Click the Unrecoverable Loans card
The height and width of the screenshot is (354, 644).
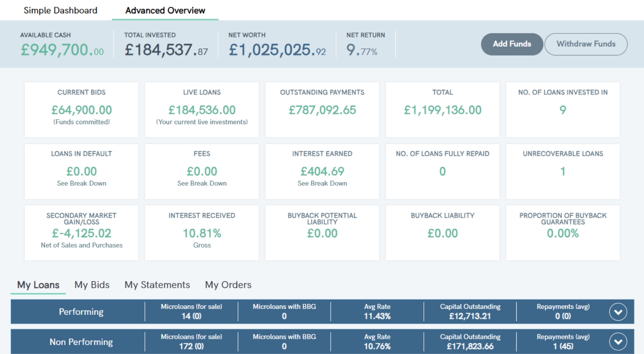[563, 171]
